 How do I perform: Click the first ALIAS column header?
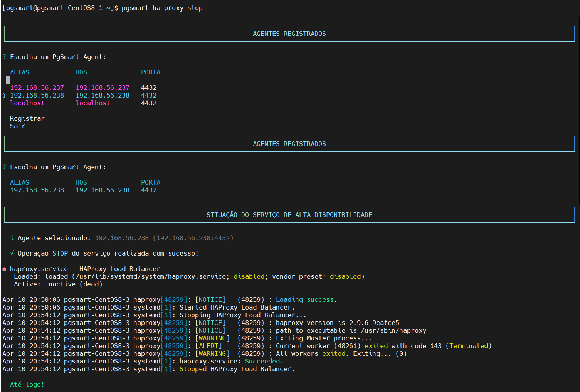[x=20, y=72]
